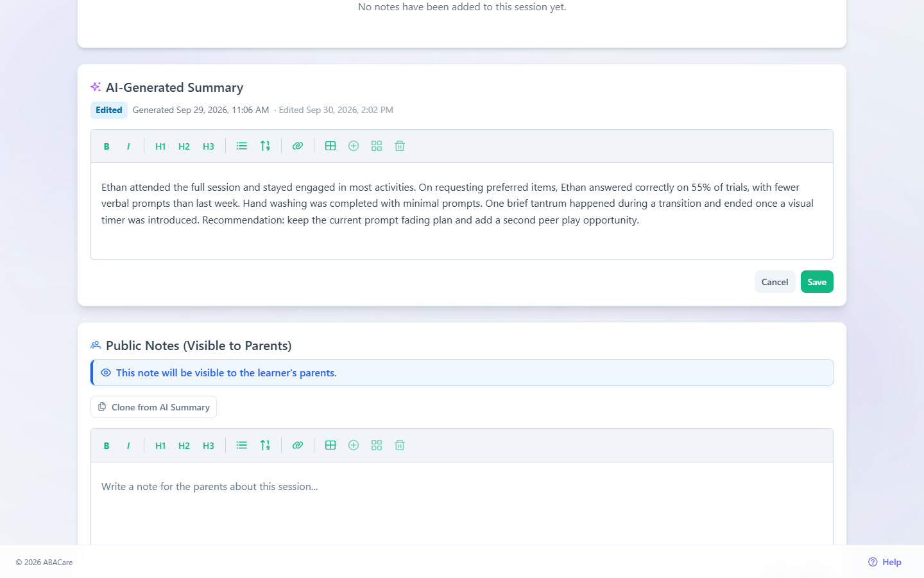The image size is (924, 578).
Task: Save the edited AI summary
Action: click(817, 282)
